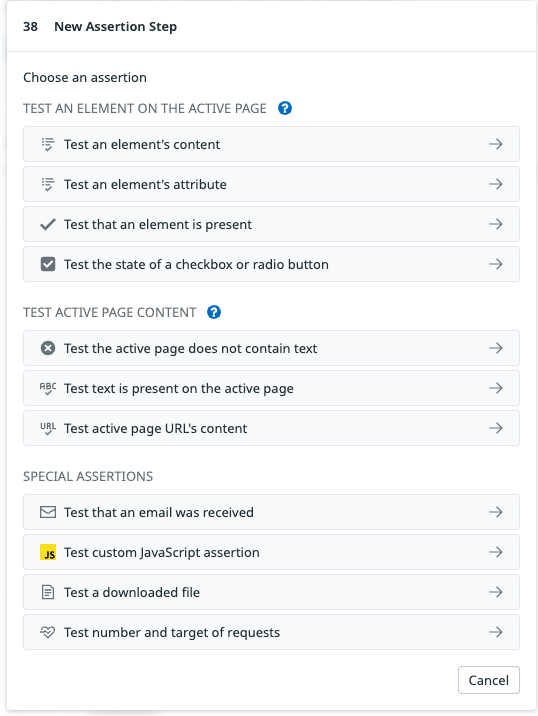Choose Test an element's attribute option
This screenshot has height=716, width=538.
coord(271,184)
